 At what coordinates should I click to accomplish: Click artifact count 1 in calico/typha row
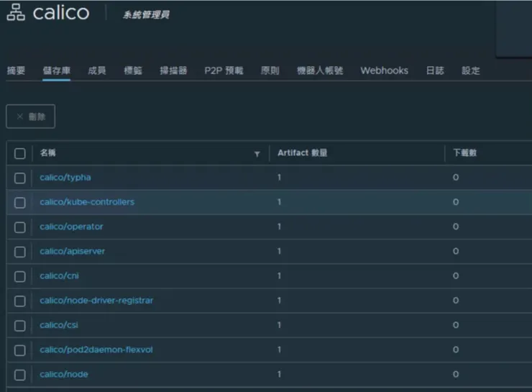point(279,177)
